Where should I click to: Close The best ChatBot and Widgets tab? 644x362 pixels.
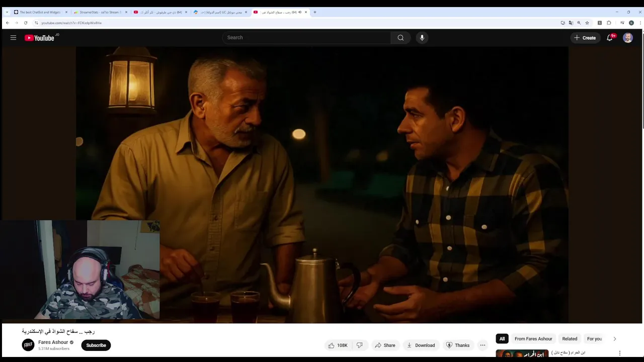pyautogui.click(x=66, y=12)
